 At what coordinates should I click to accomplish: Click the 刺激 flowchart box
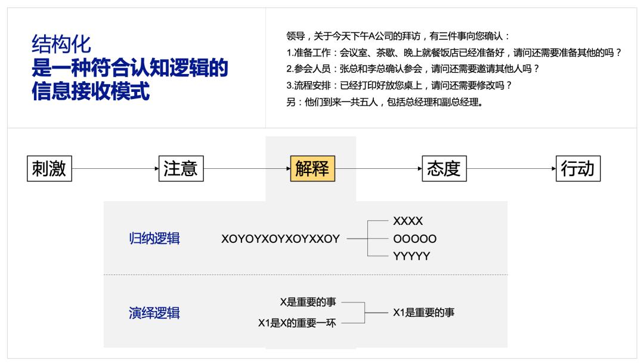click(x=49, y=169)
